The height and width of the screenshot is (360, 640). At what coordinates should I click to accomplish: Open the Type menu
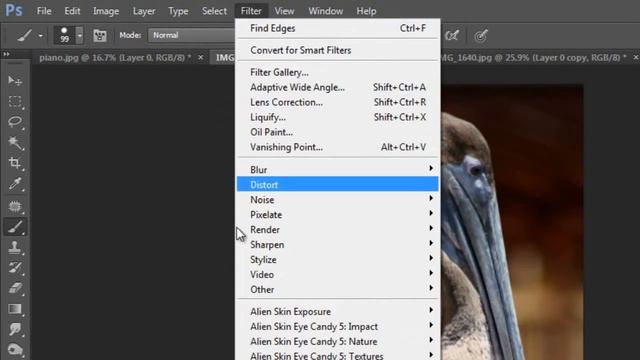tap(178, 11)
